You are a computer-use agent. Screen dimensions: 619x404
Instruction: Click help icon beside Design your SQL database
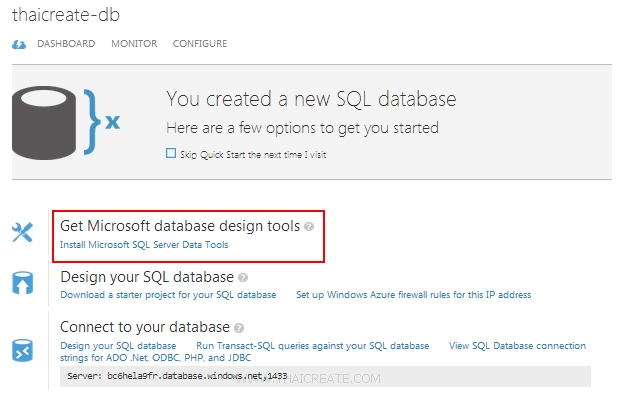[x=243, y=277]
